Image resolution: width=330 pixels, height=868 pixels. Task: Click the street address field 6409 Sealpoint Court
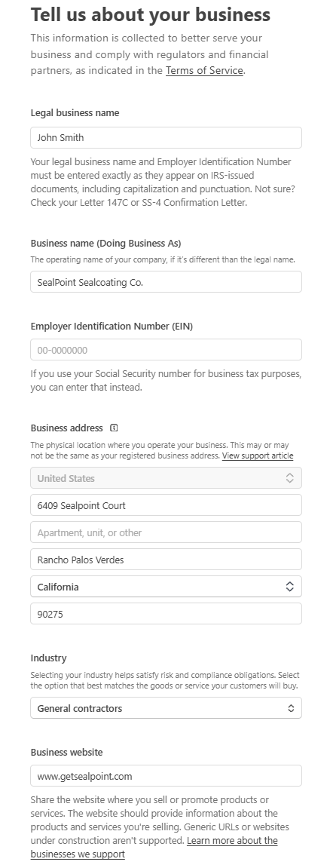pos(166,505)
